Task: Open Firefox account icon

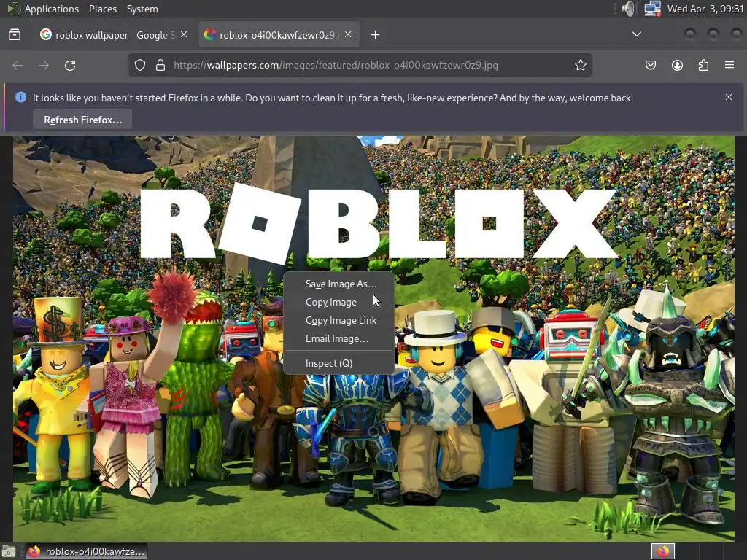Action: point(677,65)
